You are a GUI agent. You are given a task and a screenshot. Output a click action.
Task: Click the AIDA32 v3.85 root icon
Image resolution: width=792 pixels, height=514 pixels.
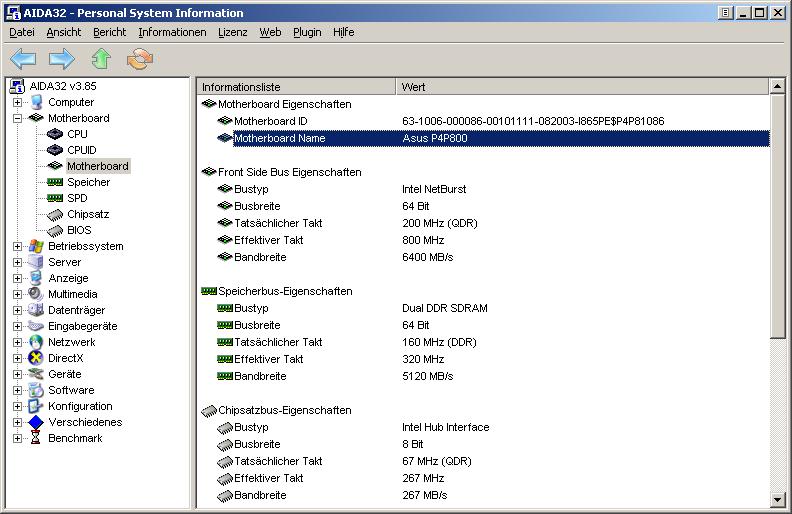[x=17, y=86]
